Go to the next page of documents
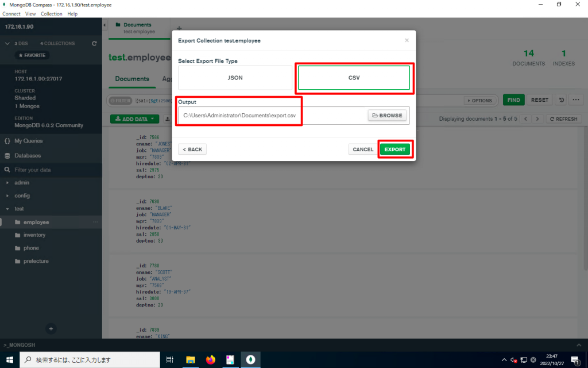The height and width of the screenshot is (368, 588). click(x=537, y=119)
